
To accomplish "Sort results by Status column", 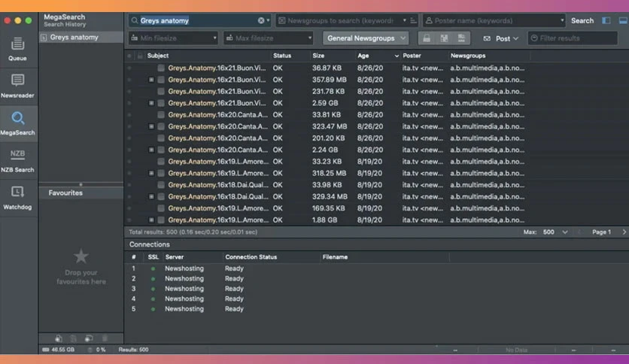I will (x=282, y=56).
